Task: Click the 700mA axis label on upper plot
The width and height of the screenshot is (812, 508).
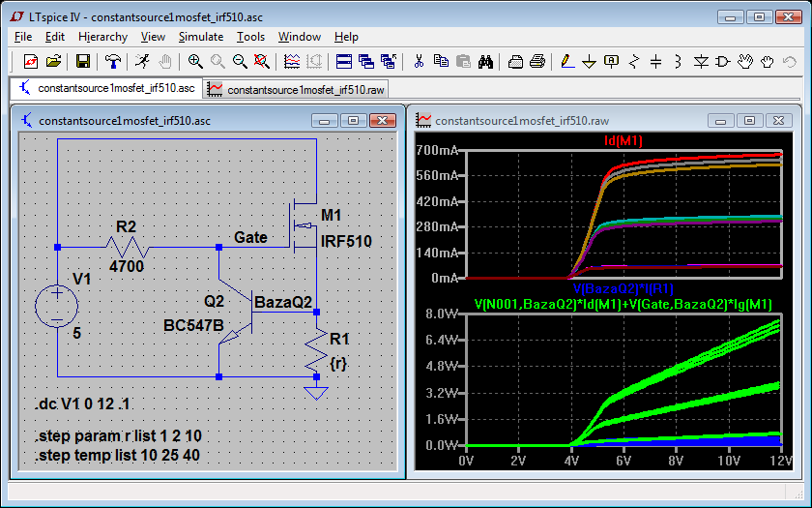Action: (437, 150)
